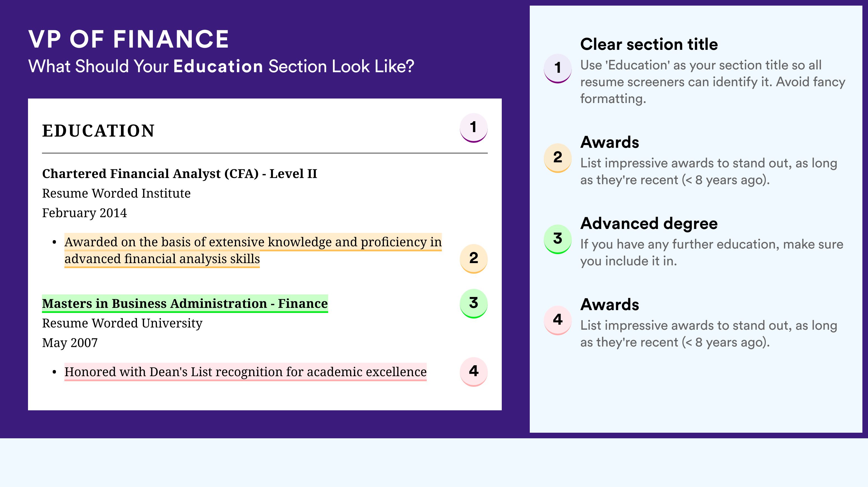Click the VP OF FINANCE heading
Image resolution: width=868 pixels, height=487 pixels.
tap(129, 39)
